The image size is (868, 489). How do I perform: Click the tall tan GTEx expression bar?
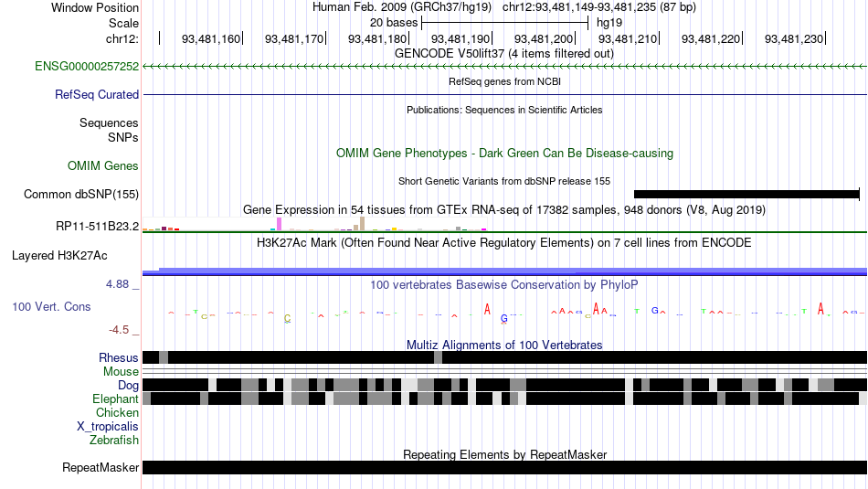(x=362, y=223)
